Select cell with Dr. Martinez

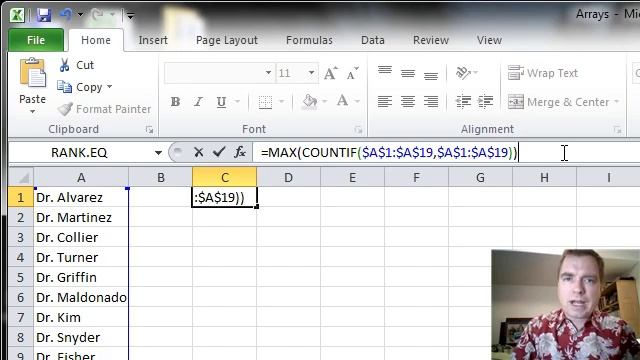[81, 218]
